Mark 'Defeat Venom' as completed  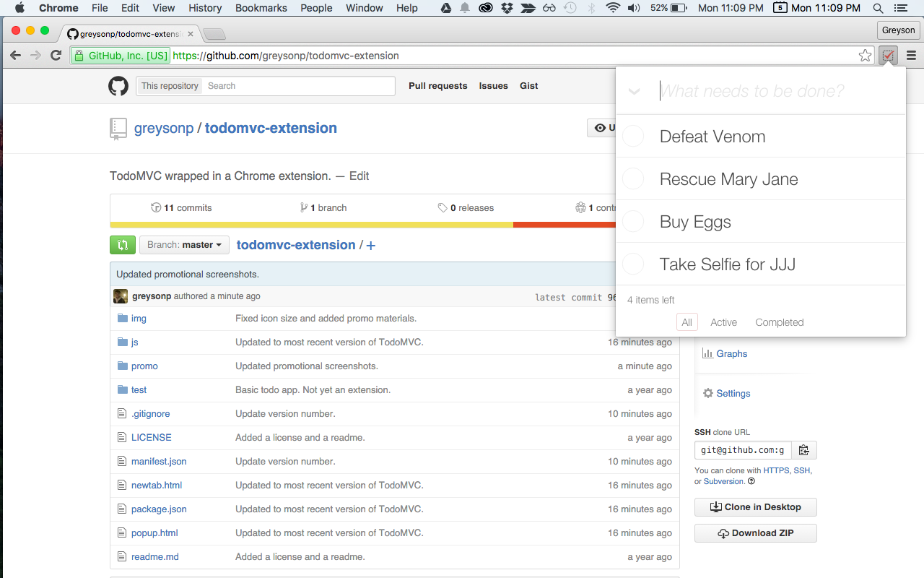point(633,136)
